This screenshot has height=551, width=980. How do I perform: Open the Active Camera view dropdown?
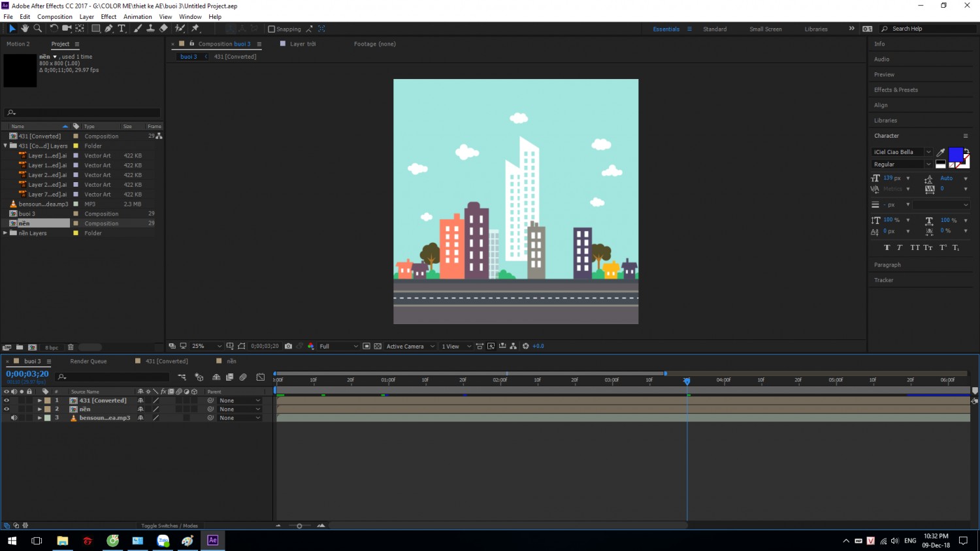click(x=410, y=346)
